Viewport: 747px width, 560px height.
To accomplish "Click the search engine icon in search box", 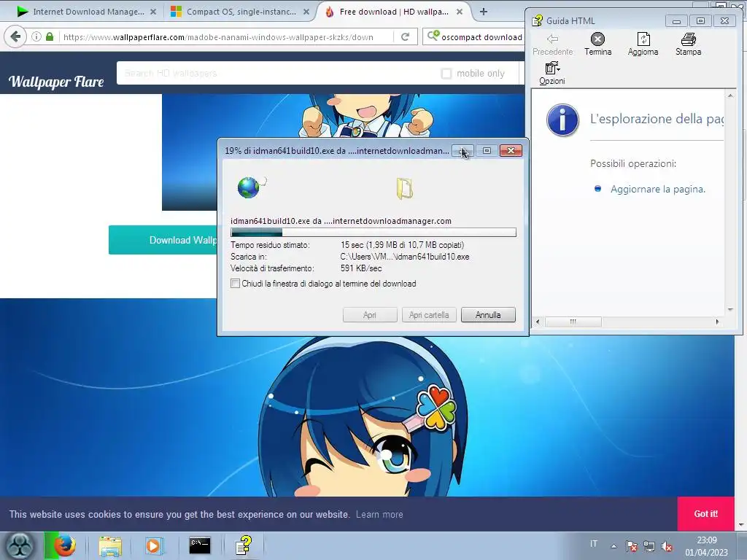I will coord(433,36).
